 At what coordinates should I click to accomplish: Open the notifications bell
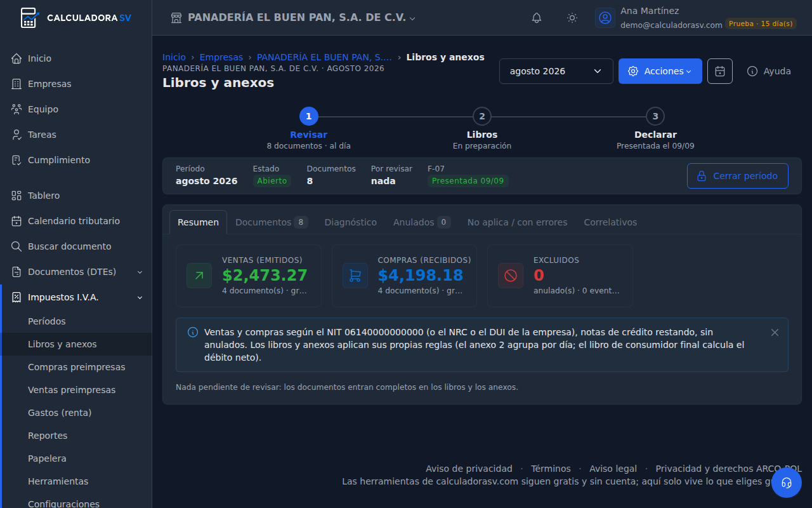tap(537, 18)
